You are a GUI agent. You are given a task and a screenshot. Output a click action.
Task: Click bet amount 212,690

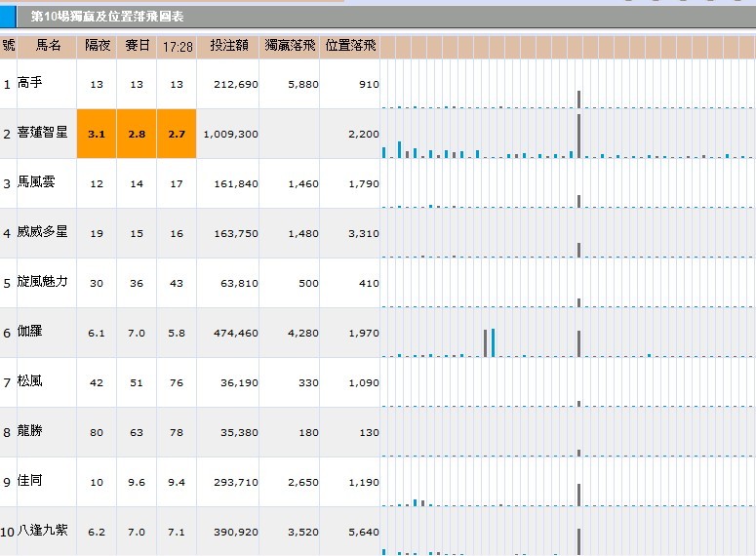[x=236, y=85]
